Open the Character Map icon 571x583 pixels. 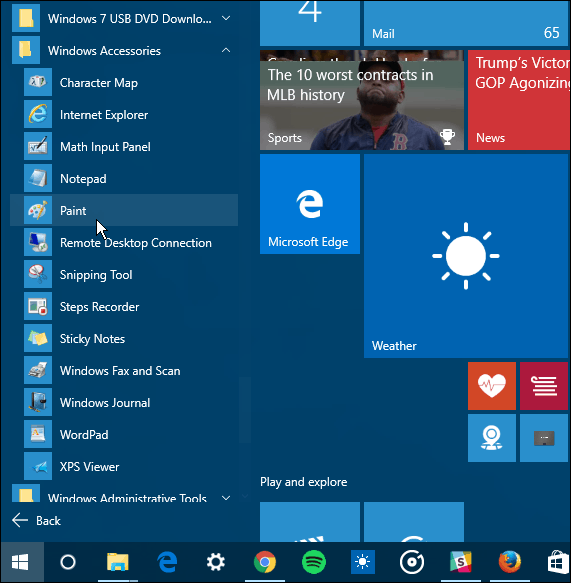[38, 82]
